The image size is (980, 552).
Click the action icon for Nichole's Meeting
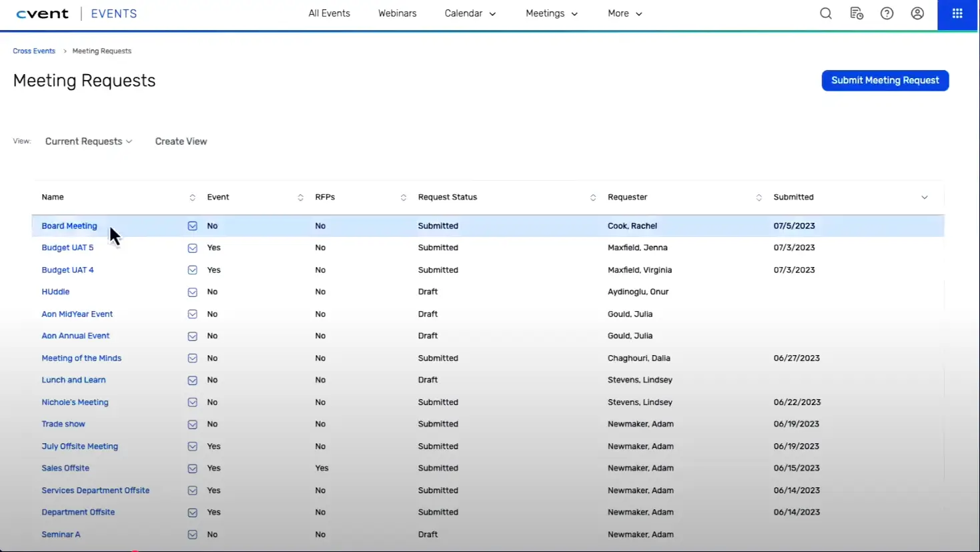(x=192, y=402)
